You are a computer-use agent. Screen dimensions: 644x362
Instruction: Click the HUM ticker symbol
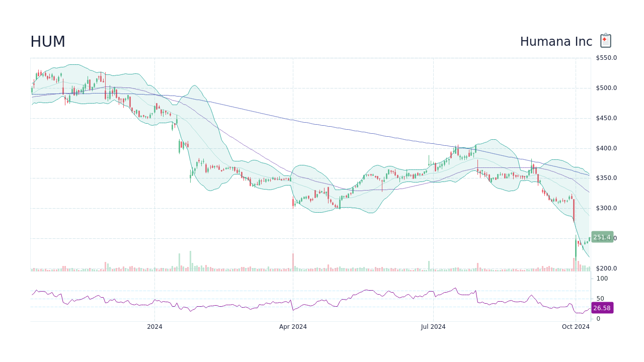[48, 42]
